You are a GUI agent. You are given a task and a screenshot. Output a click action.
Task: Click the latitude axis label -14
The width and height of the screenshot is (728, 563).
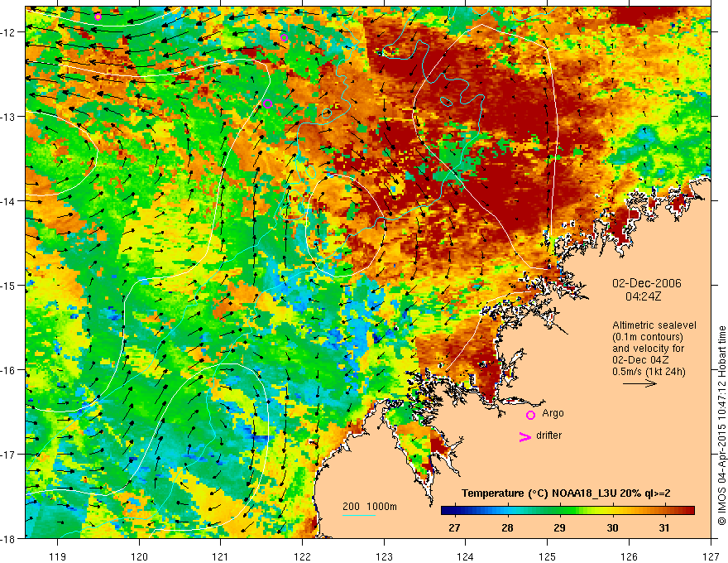[x=8, y=201]
